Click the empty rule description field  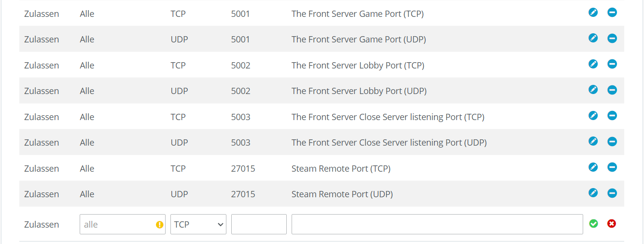pyautogui.click(x=437, y=224)
